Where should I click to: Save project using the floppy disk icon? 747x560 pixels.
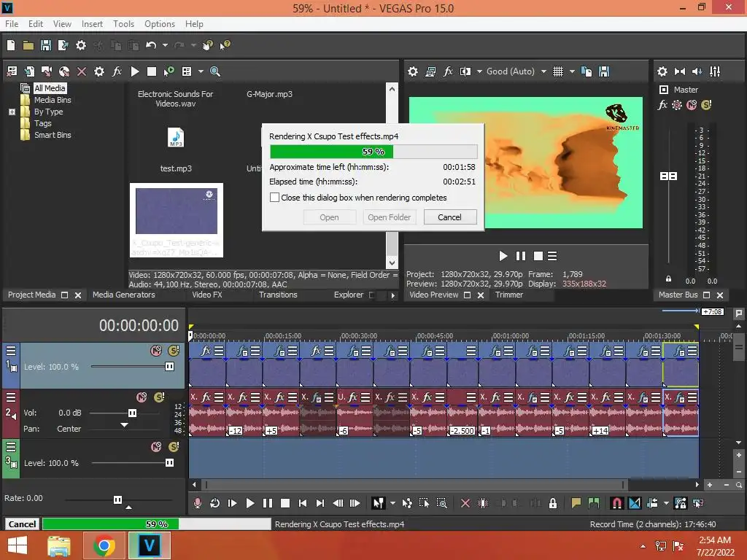tap(46, 45)
